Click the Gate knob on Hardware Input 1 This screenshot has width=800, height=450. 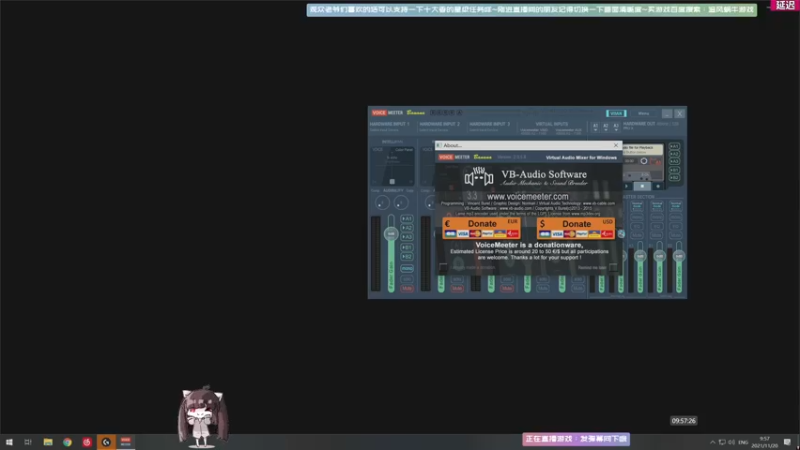[x=401, y=203]
